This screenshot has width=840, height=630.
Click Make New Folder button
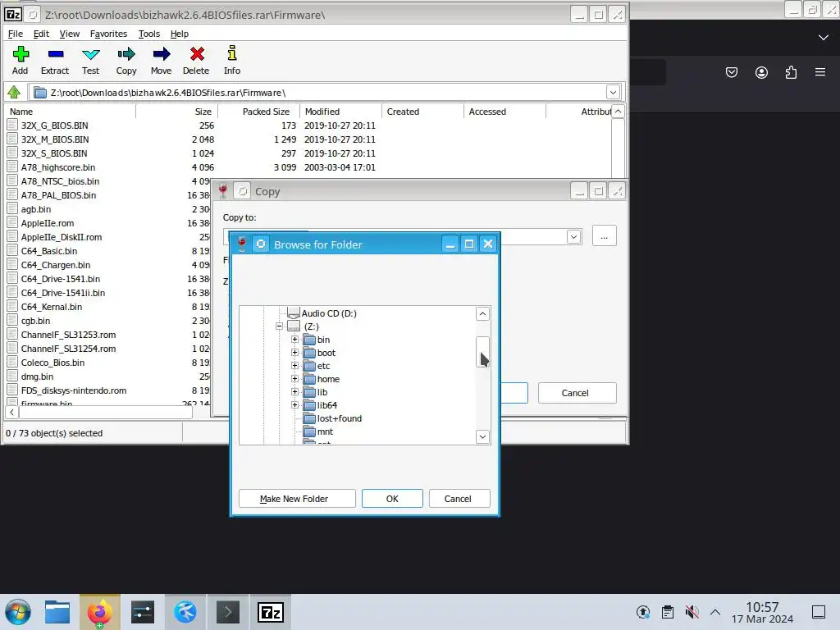pos(297,498)
